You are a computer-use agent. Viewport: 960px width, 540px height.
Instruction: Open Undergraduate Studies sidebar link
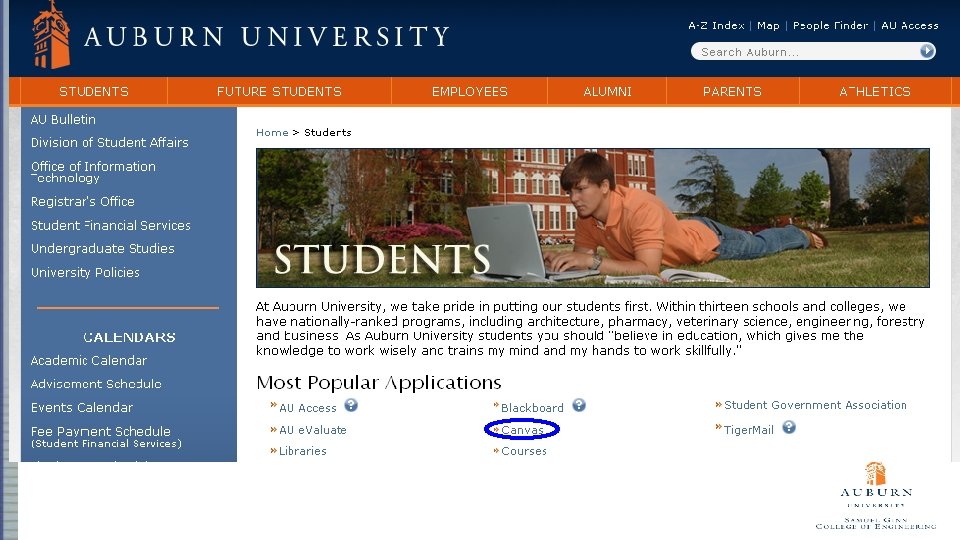pos(103,249)
